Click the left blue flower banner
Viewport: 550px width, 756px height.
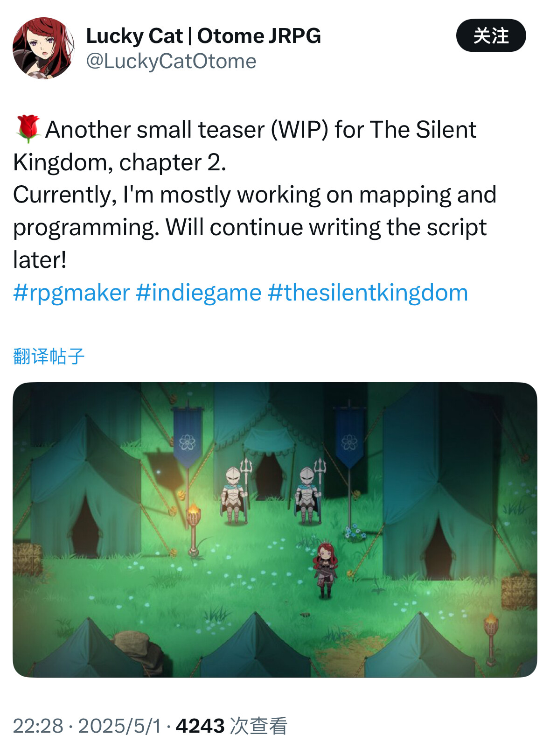coord(188,437)
